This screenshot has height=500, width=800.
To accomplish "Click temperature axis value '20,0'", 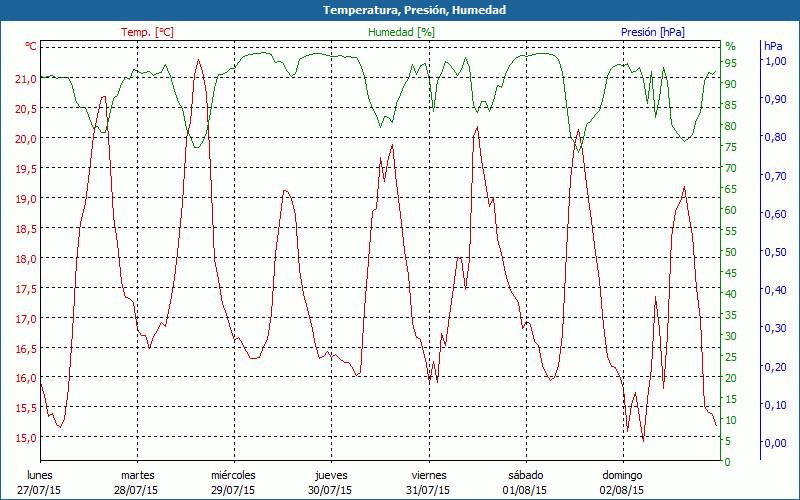I will click(26, 139).
